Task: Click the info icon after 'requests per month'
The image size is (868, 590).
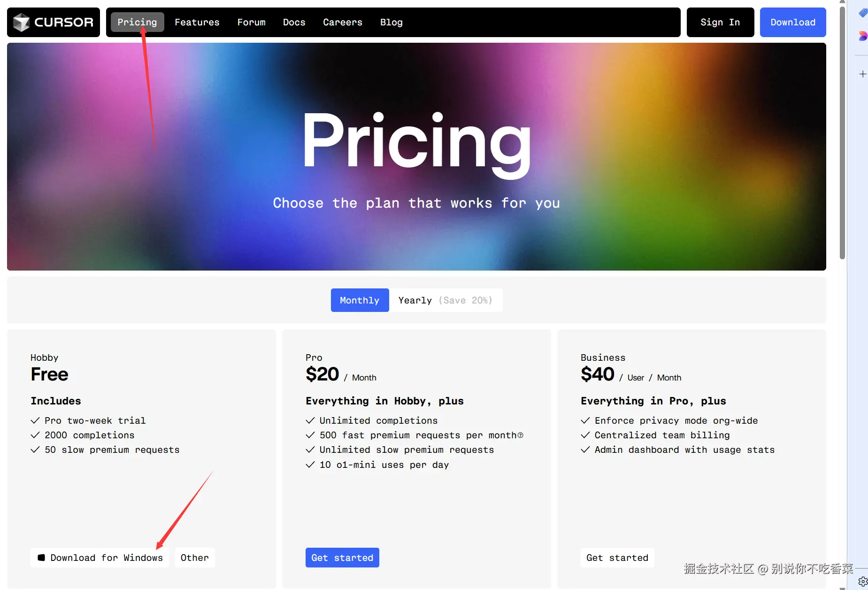Action: coord(520,435)
